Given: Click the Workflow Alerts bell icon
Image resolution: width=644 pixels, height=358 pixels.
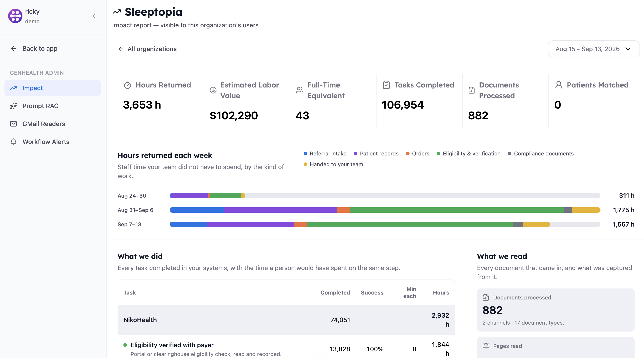Looking at the screenshot, I should point(13,142).
